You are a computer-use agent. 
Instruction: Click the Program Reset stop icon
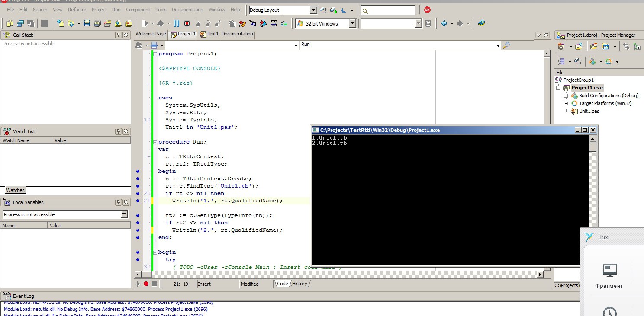(x=187, y=23)
